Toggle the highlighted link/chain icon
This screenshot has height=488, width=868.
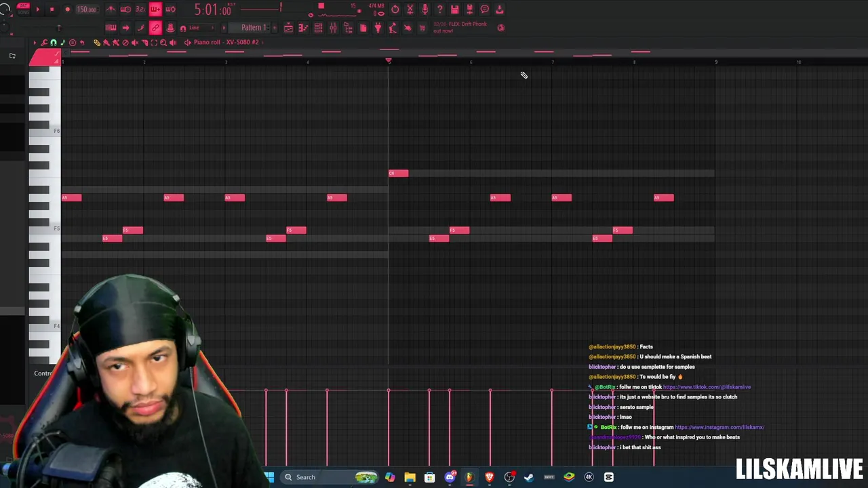(156, 28)
